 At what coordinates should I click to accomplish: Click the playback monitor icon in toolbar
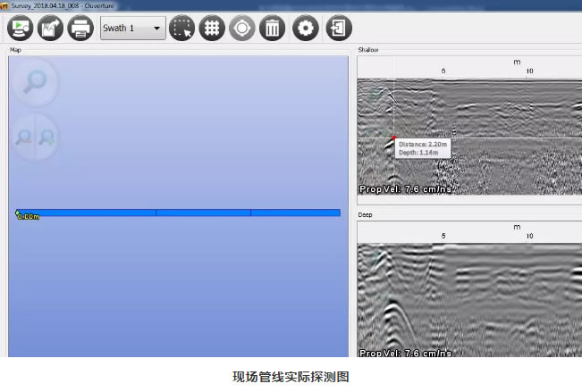tap(21, 28)
